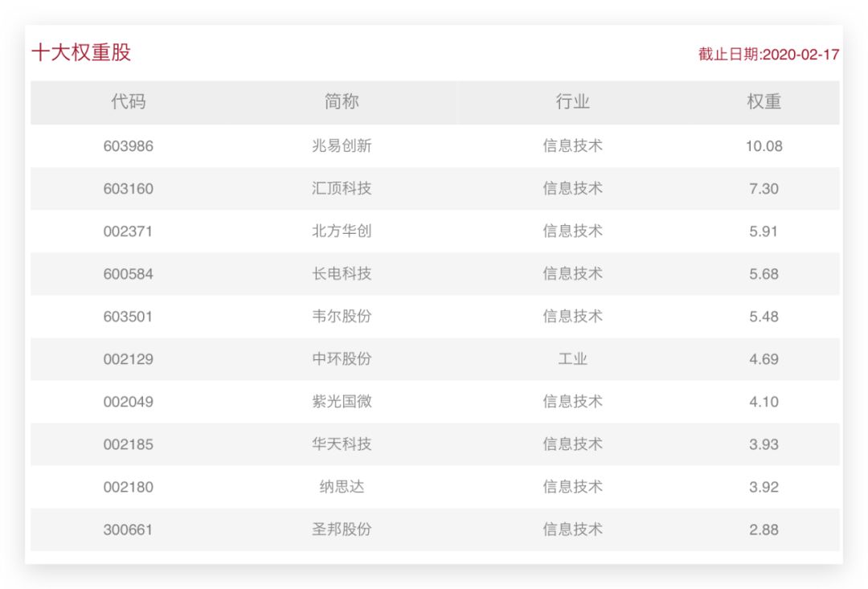This screenshot has height=589, width=868.
Task: Select stock code 002049
Action: (129, 402)
